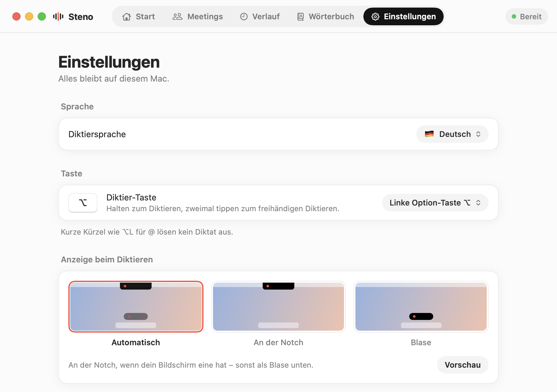Go to the Verlauf tab
The height and width of the screenshot is (392, 557).
pyautogui.click(x=260, y=16)
